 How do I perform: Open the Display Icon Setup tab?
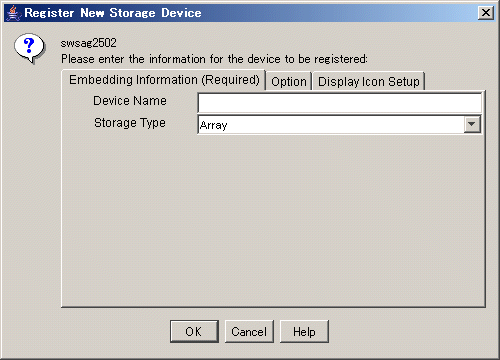(368, 82)
